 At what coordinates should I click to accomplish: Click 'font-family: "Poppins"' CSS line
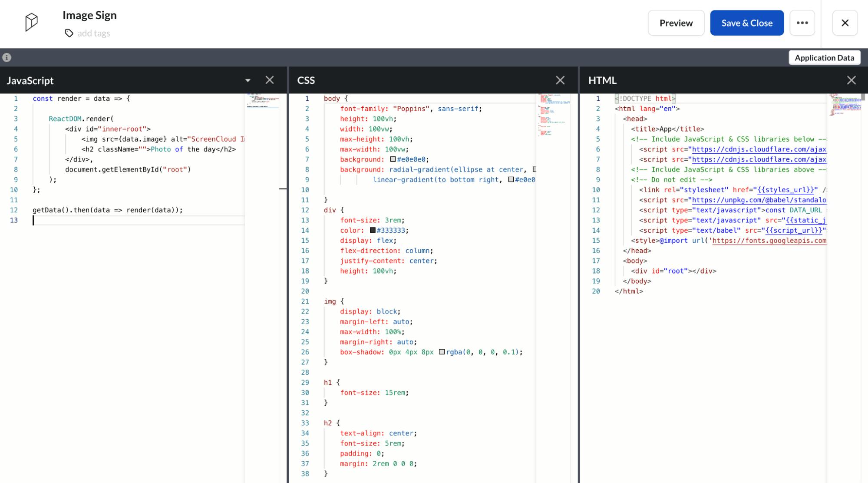click(x=411, y=109)
